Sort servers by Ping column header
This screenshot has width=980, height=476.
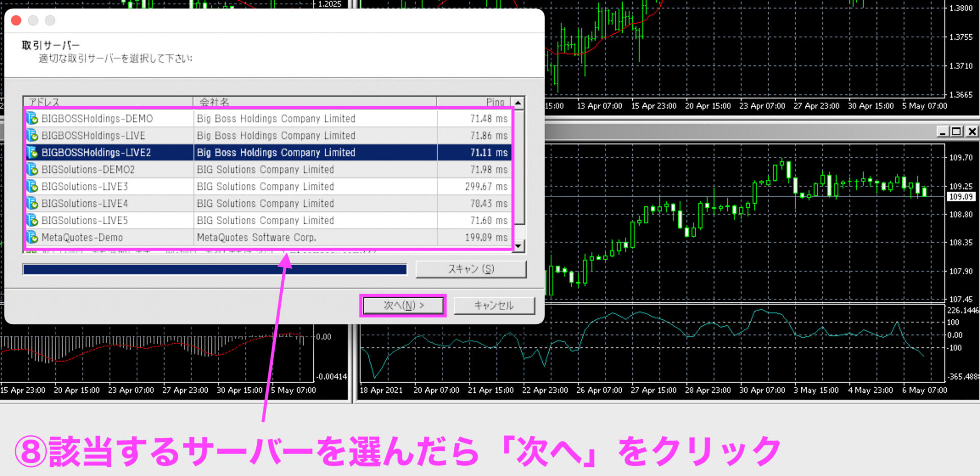pos(474,102)
